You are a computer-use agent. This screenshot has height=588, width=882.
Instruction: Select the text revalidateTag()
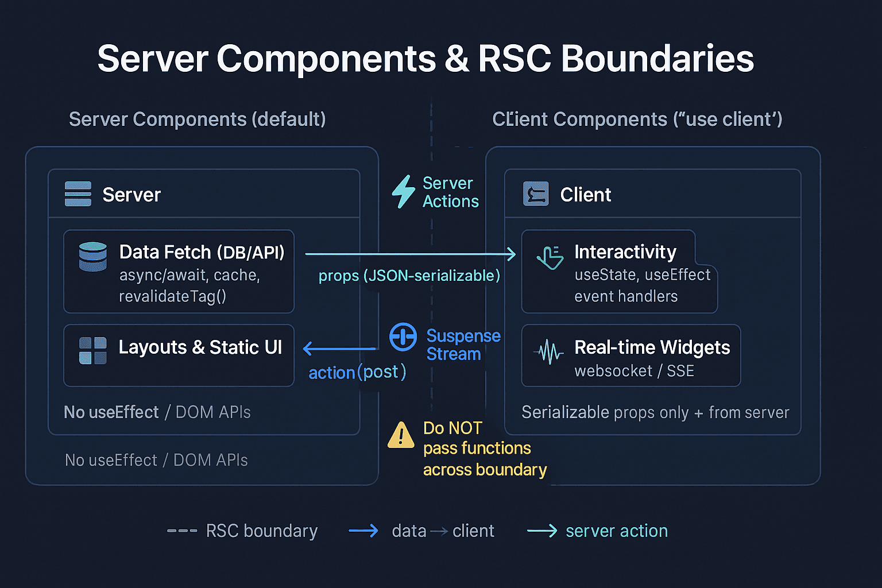click(173, 296)
